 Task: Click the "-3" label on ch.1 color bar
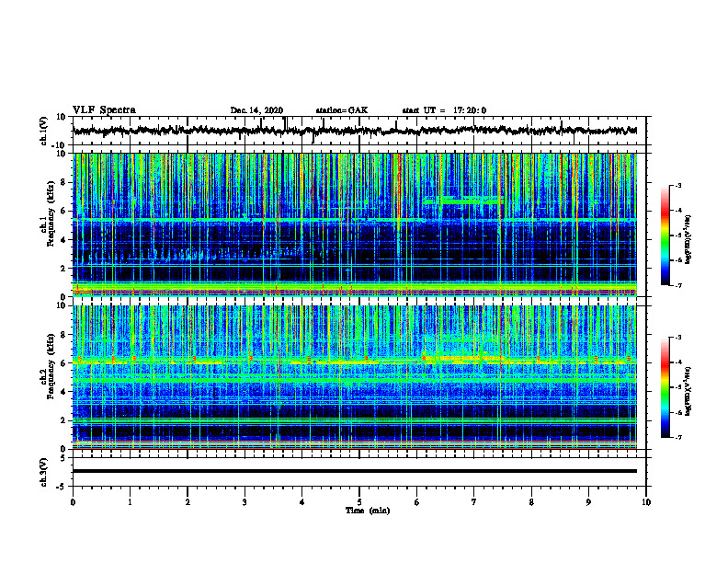click(x=677, y=185)
